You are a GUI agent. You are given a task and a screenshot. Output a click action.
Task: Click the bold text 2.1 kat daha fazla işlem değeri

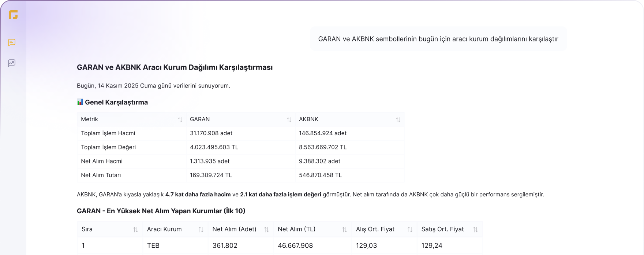281,195
